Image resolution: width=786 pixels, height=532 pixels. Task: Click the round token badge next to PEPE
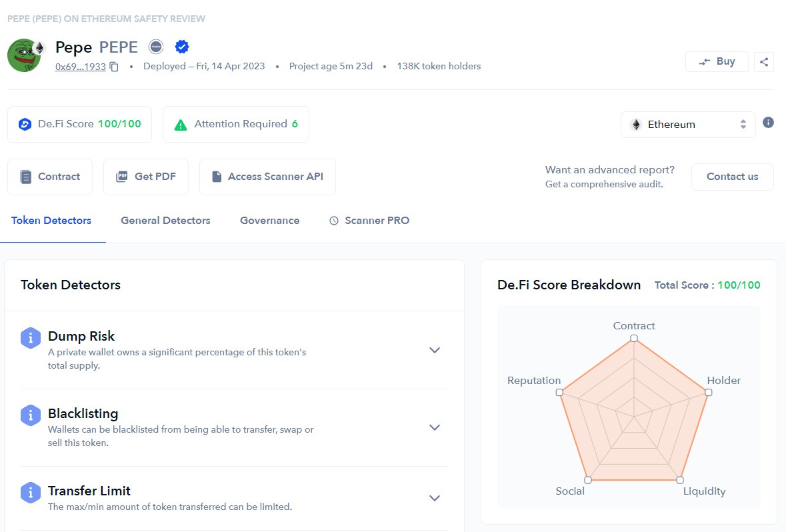point(157,47)
